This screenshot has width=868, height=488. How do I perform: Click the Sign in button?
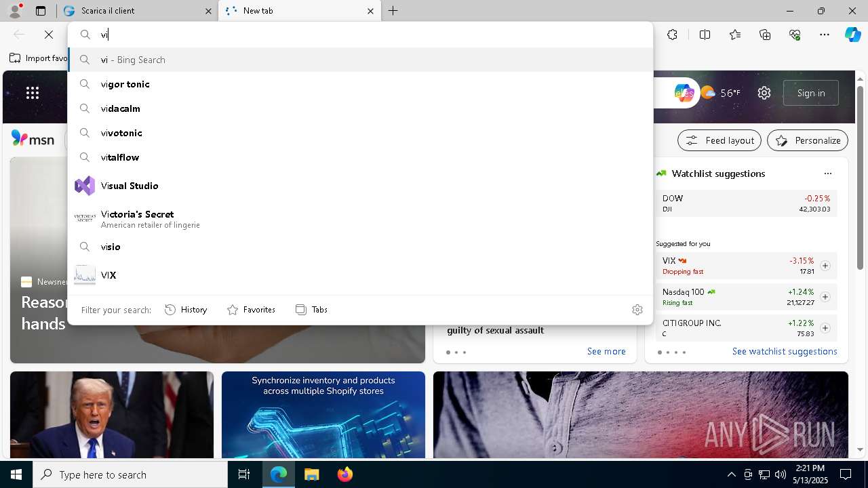click(x=811, y=93)
